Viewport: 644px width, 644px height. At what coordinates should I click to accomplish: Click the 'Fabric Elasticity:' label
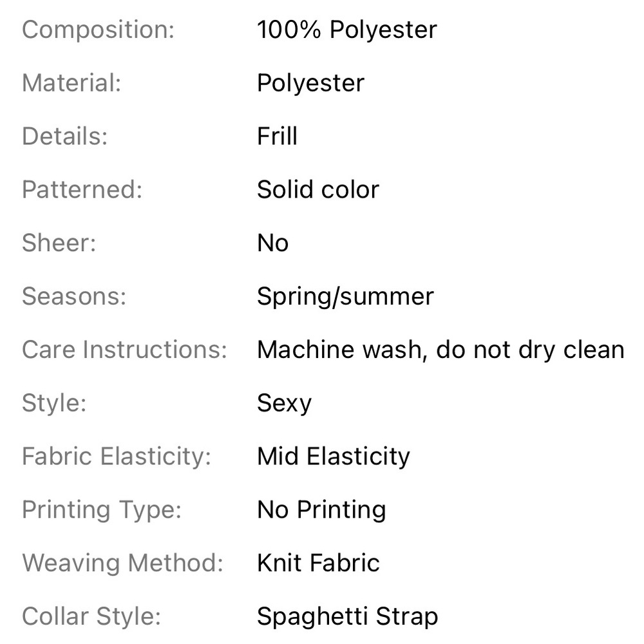117,457
